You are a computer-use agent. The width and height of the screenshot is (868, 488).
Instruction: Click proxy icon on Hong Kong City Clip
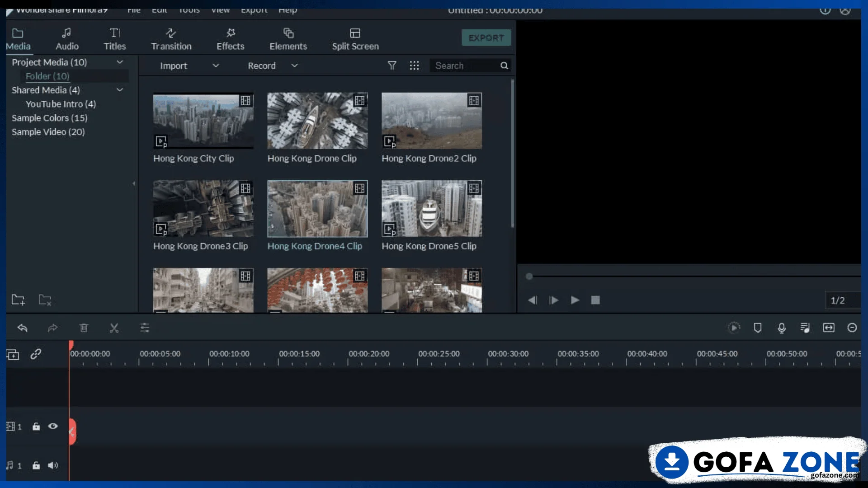click(x=161, y=141)
